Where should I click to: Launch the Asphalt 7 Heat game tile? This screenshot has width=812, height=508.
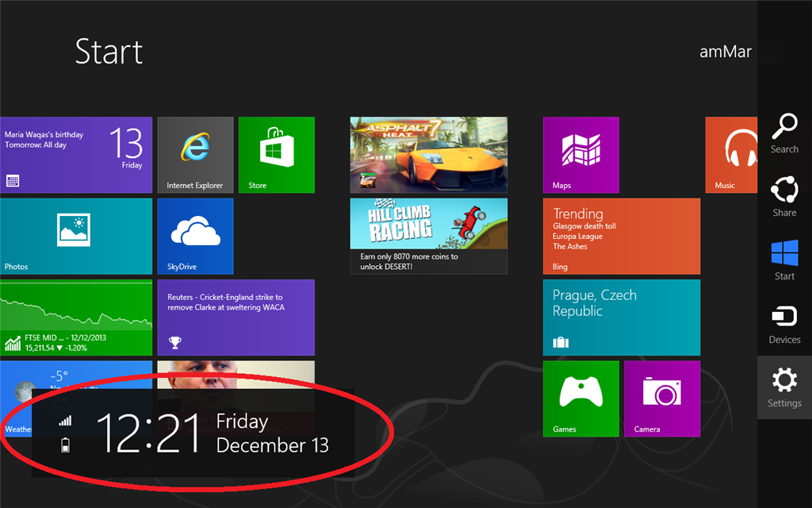(429, 155)
